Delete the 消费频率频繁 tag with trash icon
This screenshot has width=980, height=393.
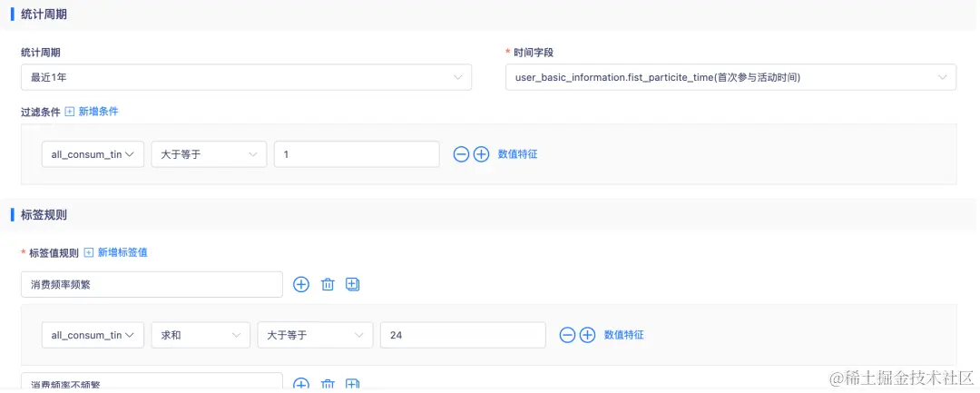click(x=328, y=285)
